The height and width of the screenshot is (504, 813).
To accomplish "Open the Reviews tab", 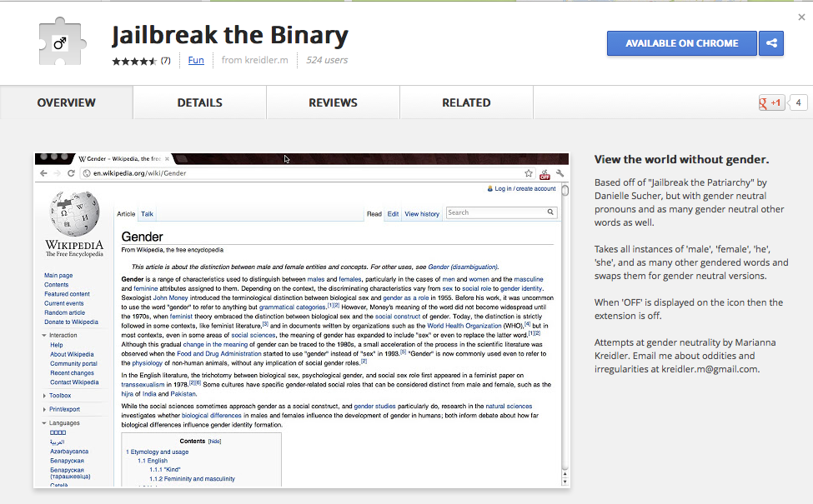I will tap(333, 102).
